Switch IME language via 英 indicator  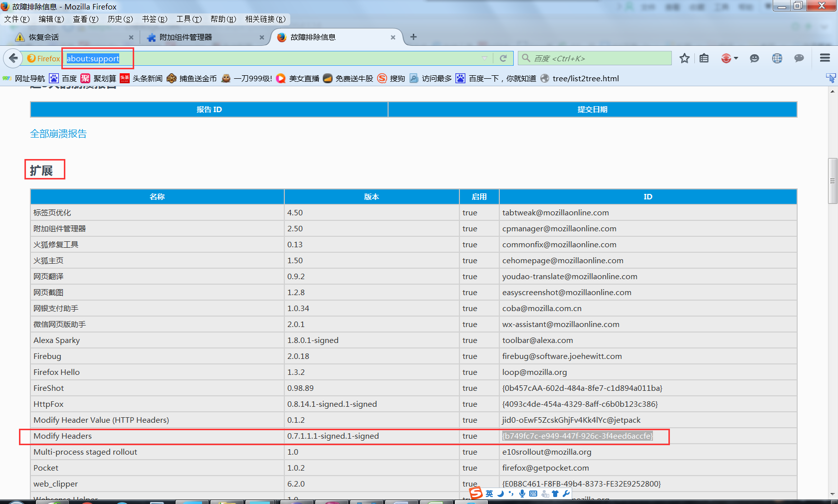489,494
